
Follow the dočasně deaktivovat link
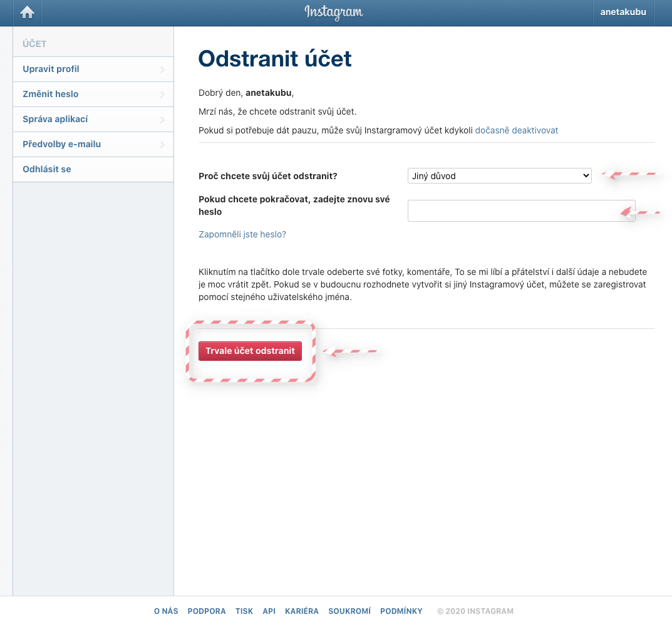517,130
